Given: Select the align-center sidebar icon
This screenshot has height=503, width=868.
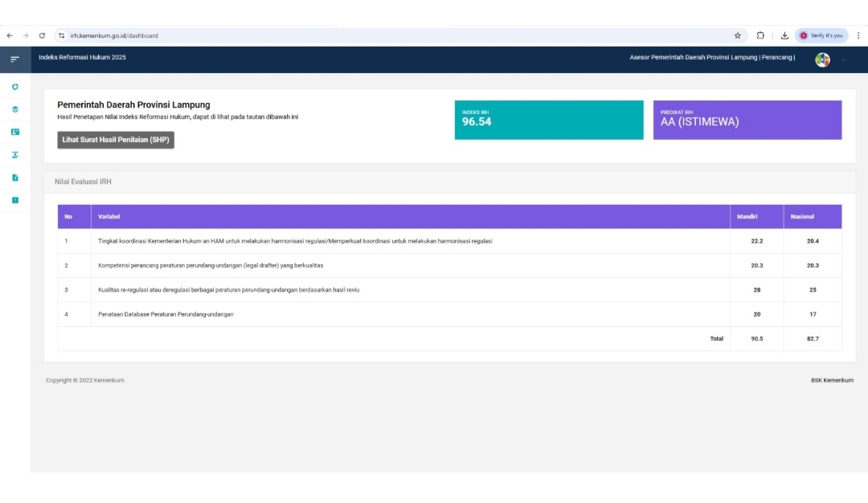Looking at the screenshot, I should [15, 154].
